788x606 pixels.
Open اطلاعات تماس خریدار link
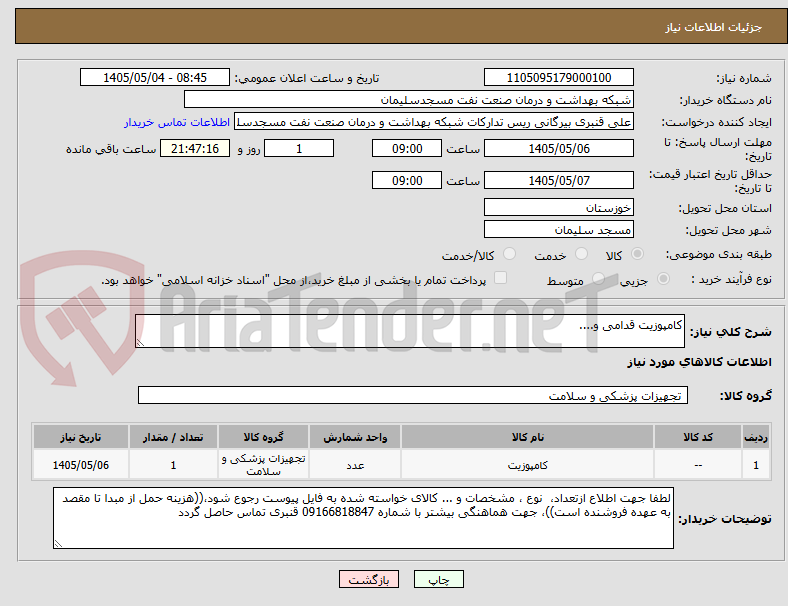177,122
